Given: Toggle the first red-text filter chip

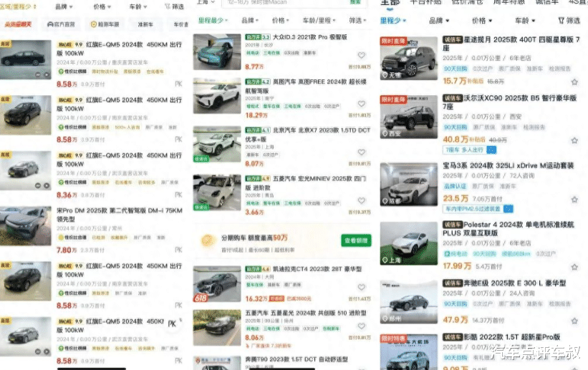Looking at the screenshot, I should (18, 24).
